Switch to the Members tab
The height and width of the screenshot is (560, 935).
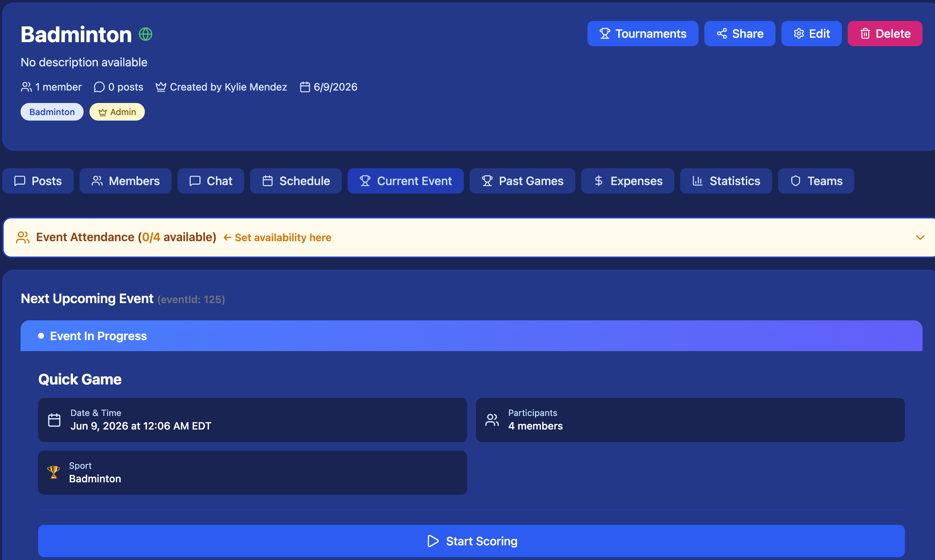point(125,181)
